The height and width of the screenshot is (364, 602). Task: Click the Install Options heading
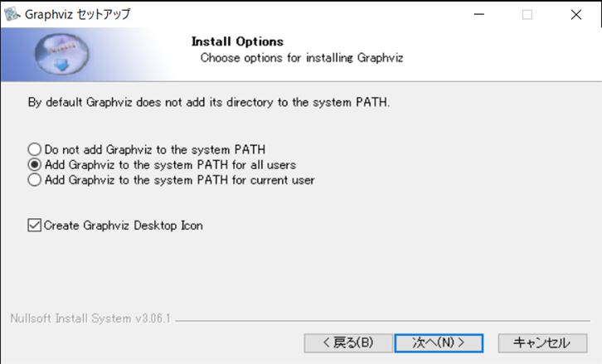[237, 41]
